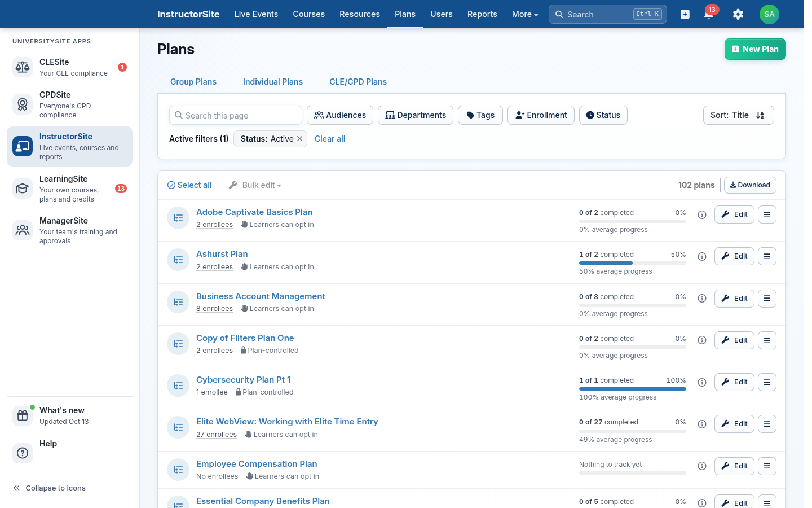Image resolution: width=812 pixels, height=508 pixels.
Task: Select all plans
Action: click(189, 185)
